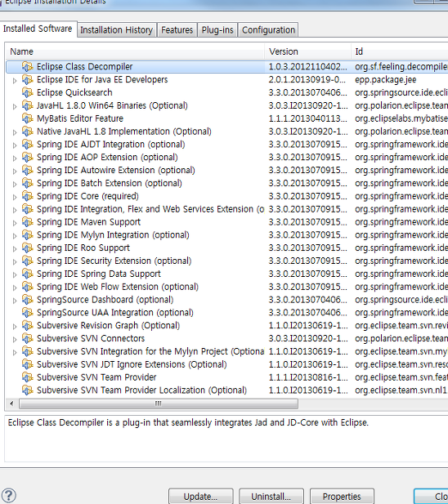This screenshot has height=504, width=448.
Task: Click the Spring IDE Autowire Extension icon
Action: [27, 170]
